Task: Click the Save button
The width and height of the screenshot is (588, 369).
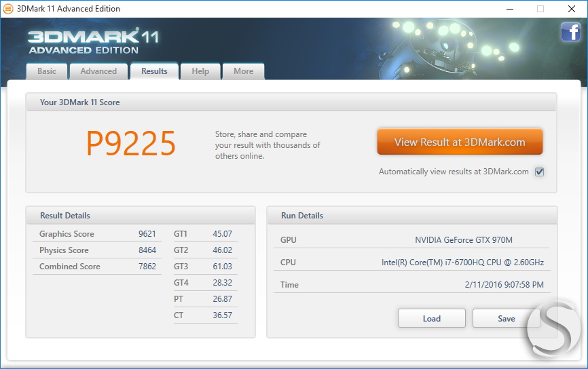Action: (x=507, y=318)
